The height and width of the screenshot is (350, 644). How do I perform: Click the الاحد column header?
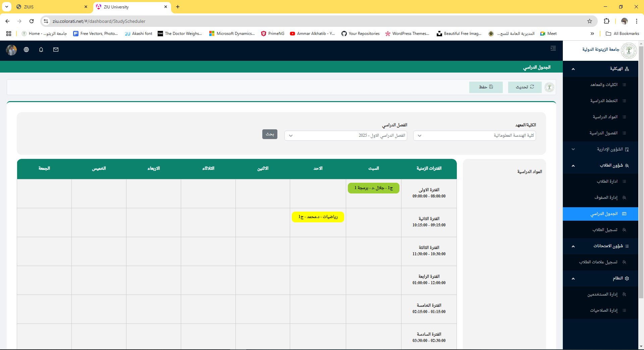click(318, 169)
